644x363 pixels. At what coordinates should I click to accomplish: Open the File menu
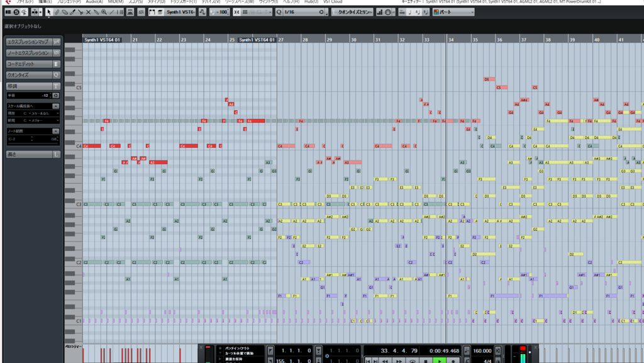(x=25, y=2)
